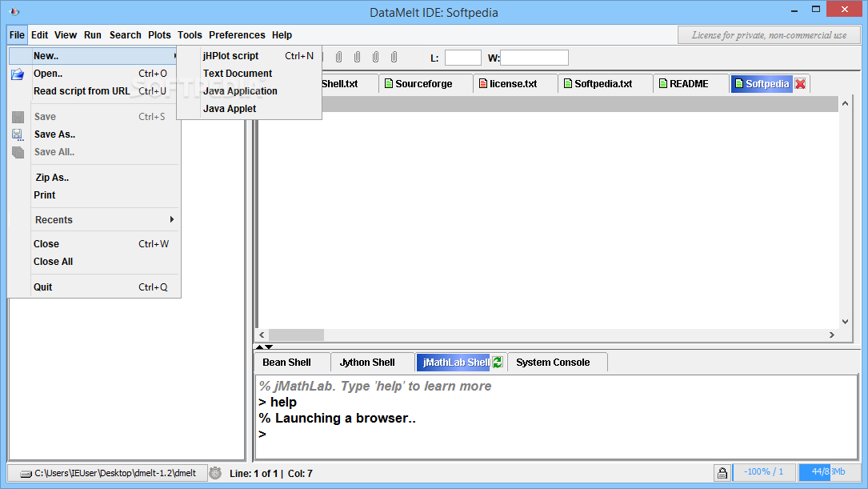Click the '% Launching a browser..' console line
Screen dimensions: 868x489
coord(337,418)
